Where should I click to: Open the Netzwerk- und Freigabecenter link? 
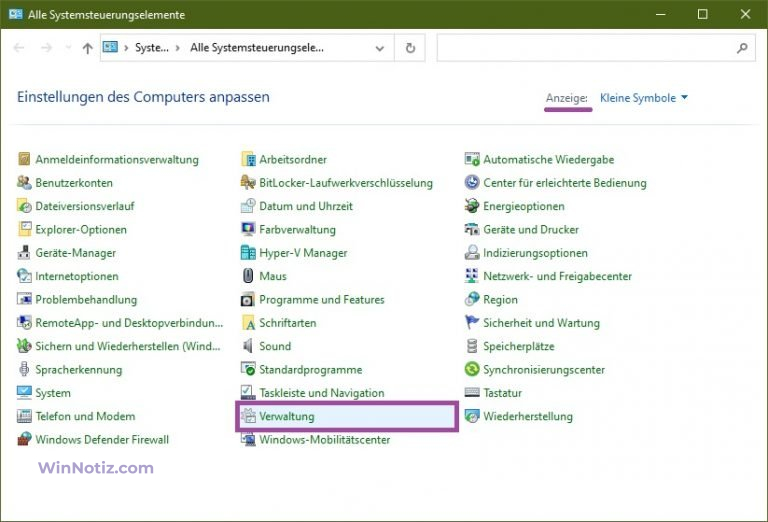(557, 276)
